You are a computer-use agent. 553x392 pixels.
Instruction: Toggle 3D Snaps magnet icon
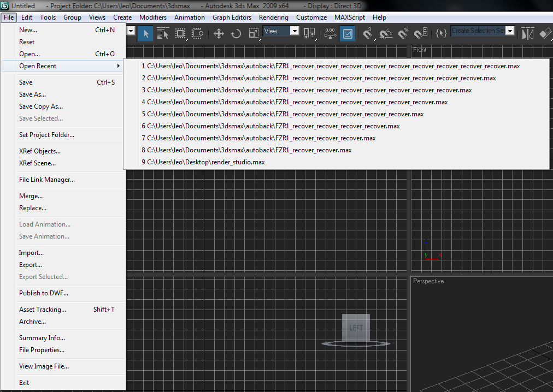(368, 33)
